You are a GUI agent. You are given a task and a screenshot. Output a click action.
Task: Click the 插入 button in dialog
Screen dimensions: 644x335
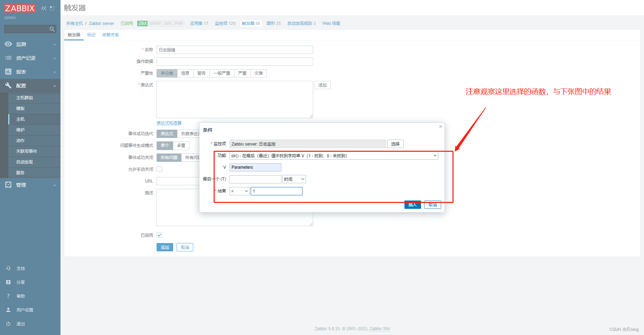point(413,205)
